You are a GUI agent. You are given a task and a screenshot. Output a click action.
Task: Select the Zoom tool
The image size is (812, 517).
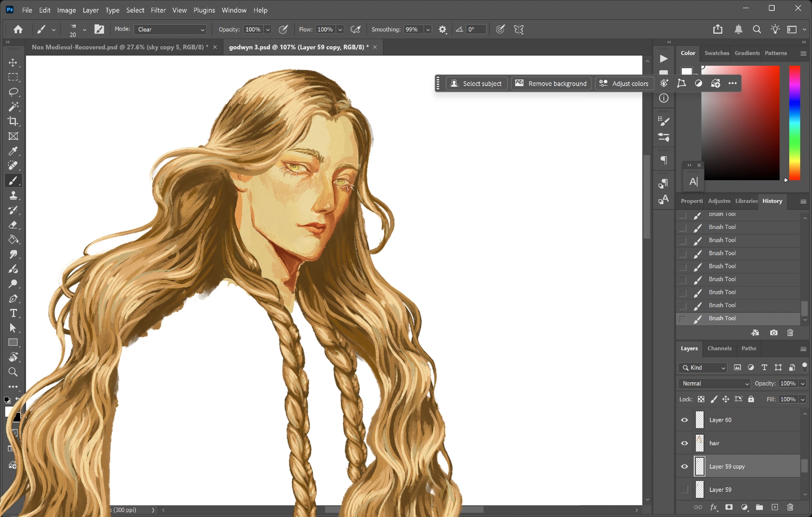pyautogui.click(x=13, y=372)
